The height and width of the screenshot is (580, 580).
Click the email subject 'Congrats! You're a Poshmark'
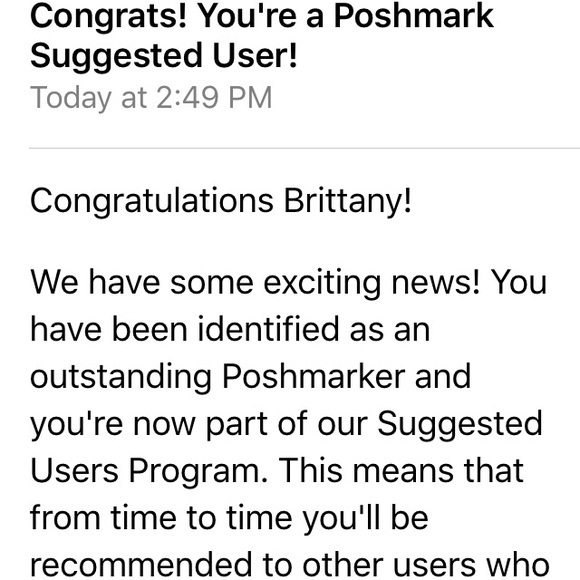(262, 17)
